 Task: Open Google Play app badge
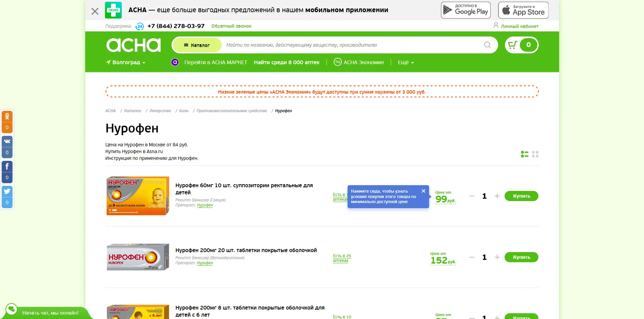tap(466, 10)
